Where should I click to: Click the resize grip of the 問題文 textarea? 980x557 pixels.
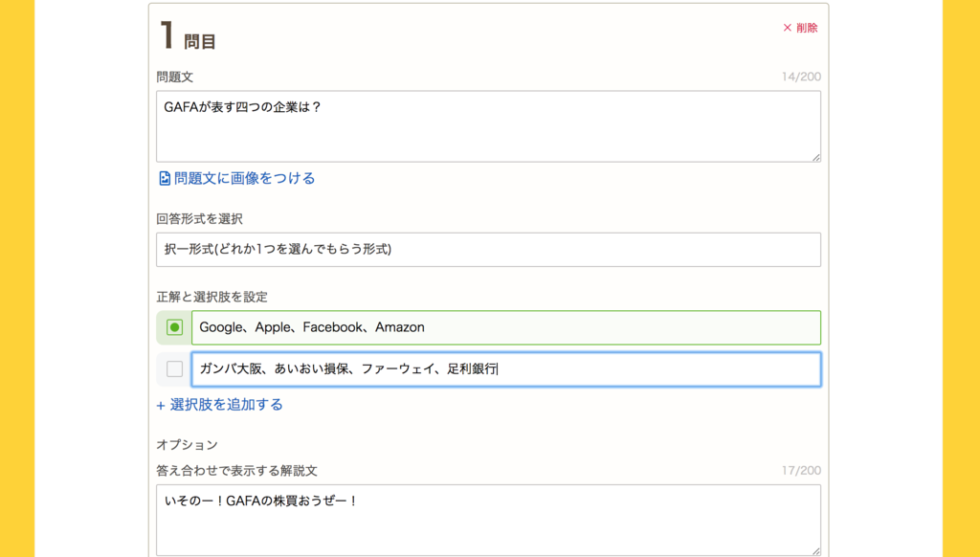(x=816, y=158)
